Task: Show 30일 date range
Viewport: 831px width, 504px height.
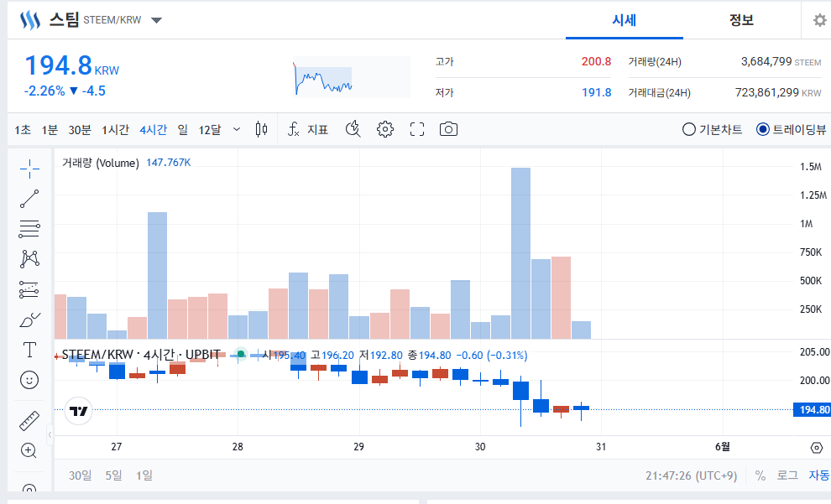Action: [80, 475]
